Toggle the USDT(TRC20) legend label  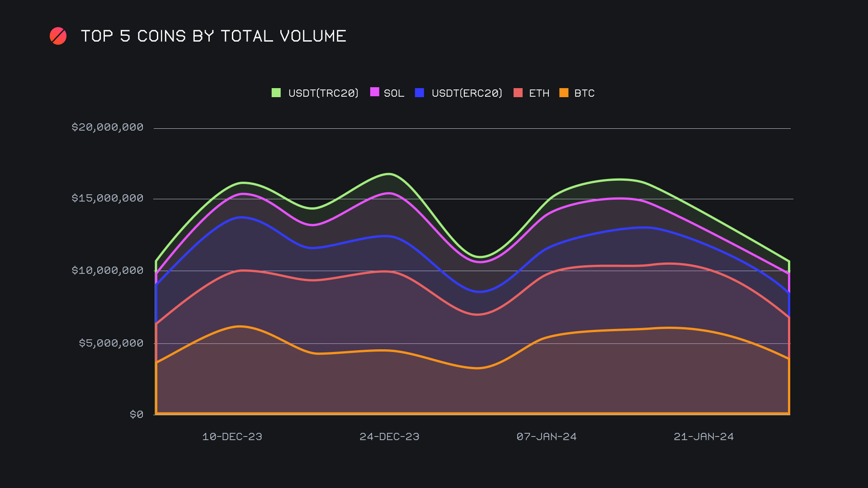click(323, 93)
